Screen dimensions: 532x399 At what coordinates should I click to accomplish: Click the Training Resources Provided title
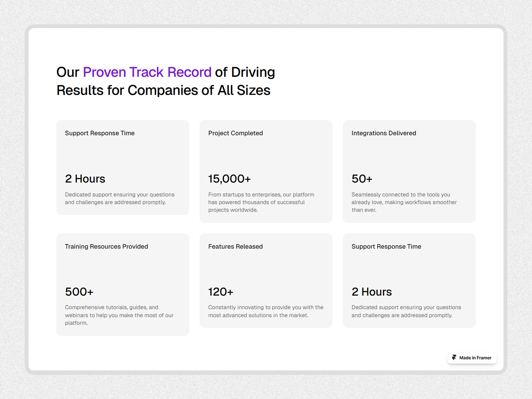[106, 246]
